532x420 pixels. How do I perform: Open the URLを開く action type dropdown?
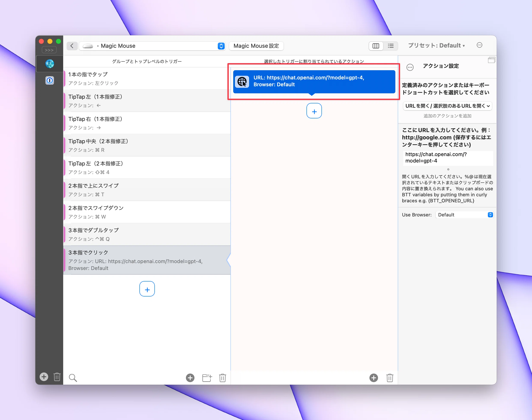(447, 106)
